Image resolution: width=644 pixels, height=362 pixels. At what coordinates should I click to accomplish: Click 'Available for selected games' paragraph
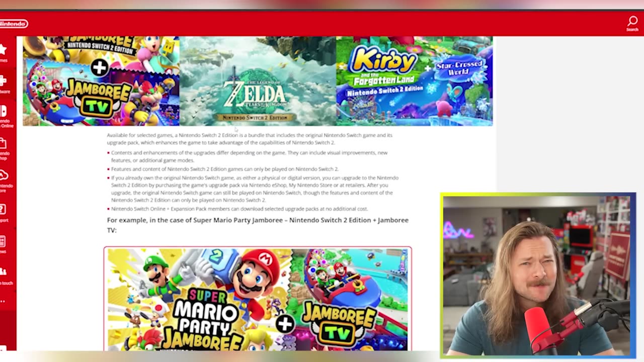pyautogui.click(x=250, y=139)
